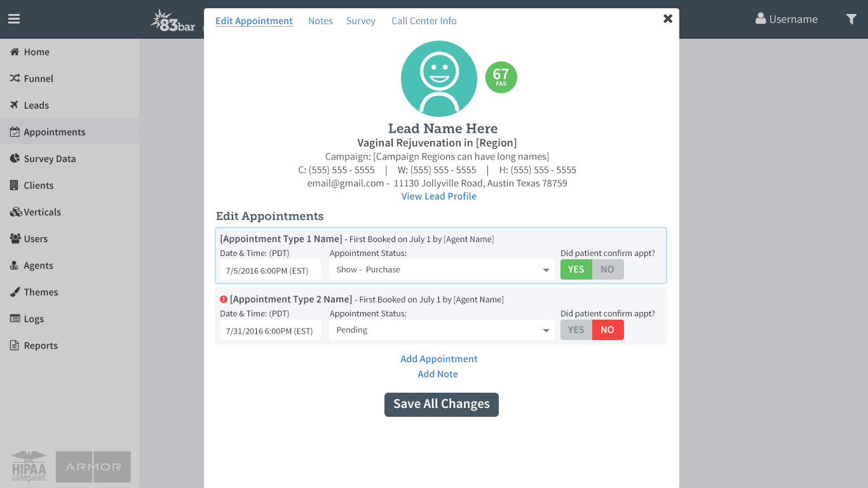Click the Clients building icon
Screen dimensions: 868x488
pyautogui.click(x=14, y=185)
